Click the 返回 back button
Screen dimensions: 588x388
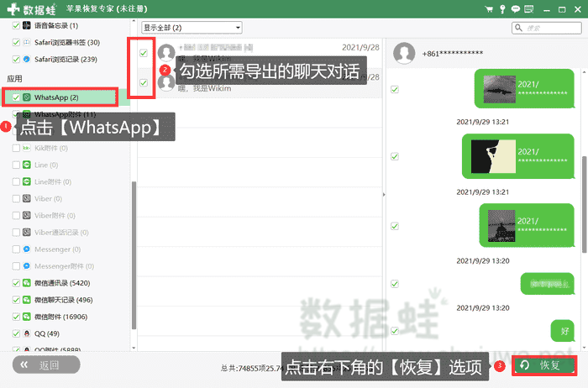coord(46,364)
